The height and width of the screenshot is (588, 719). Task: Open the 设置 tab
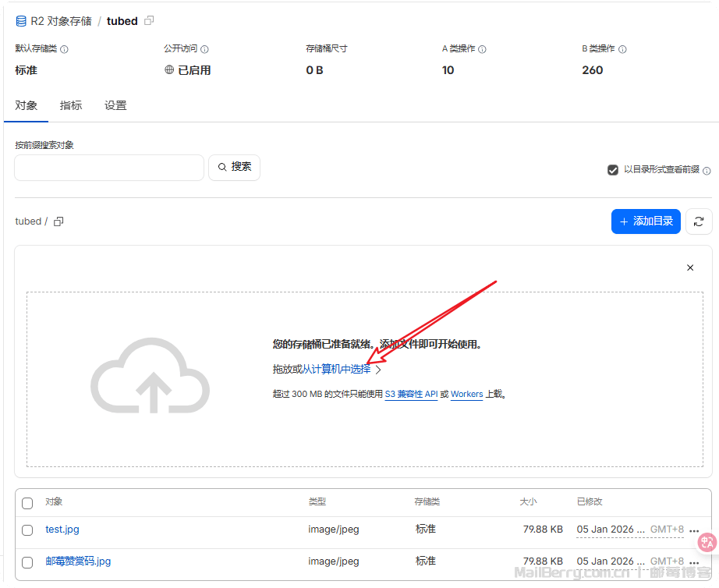115,105
